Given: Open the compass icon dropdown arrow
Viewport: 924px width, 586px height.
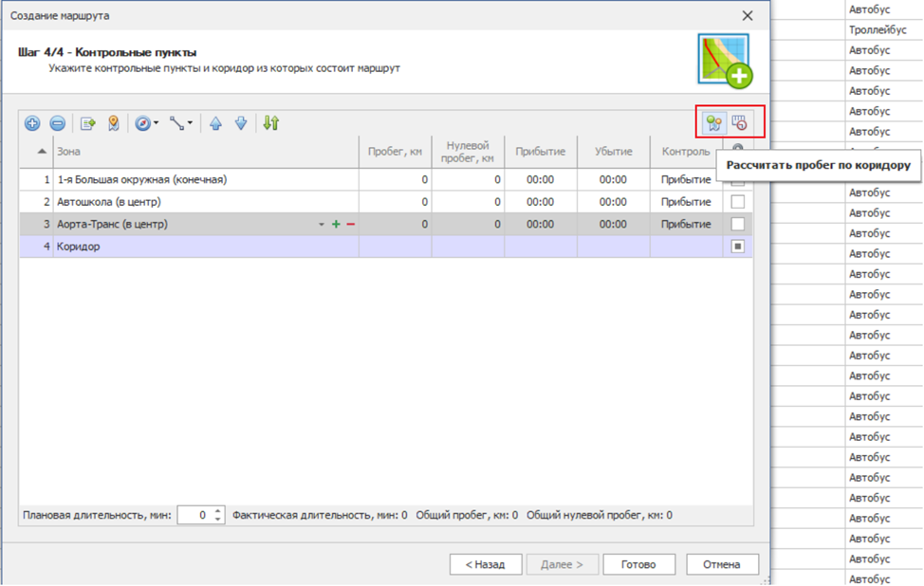Looking at the screenshot, I should [157, 123].
